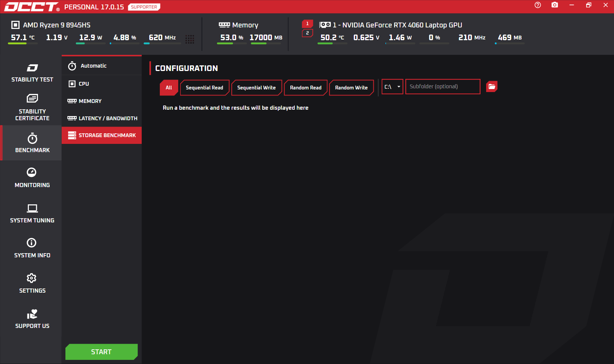
Task: Select the MEMORY benchmark entry
Action: 102,101
